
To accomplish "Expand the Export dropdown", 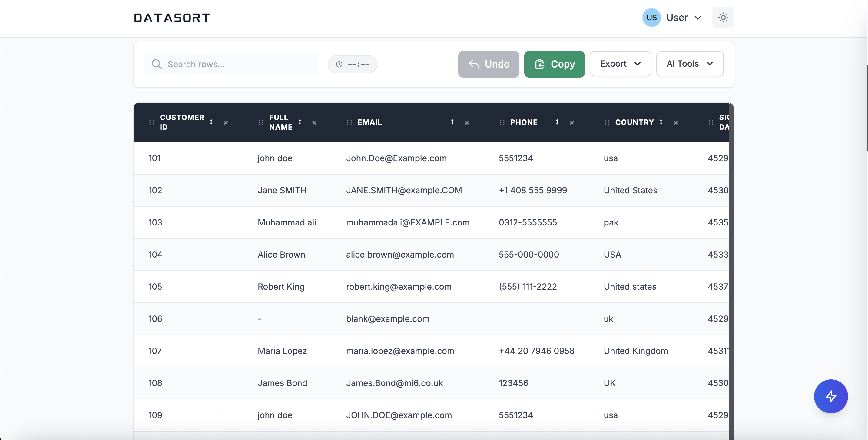I will click(620, 64).
